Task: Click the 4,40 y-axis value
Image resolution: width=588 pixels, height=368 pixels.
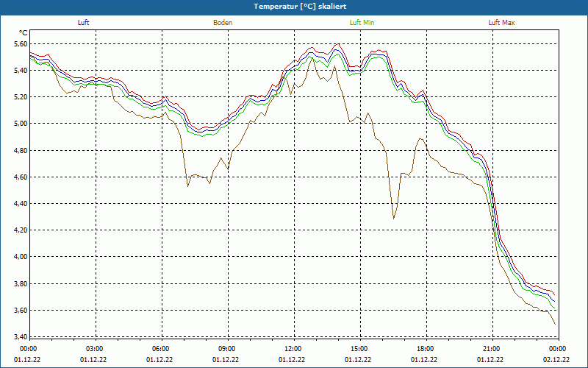Action: pyautogui.click(x=21, y=204)
